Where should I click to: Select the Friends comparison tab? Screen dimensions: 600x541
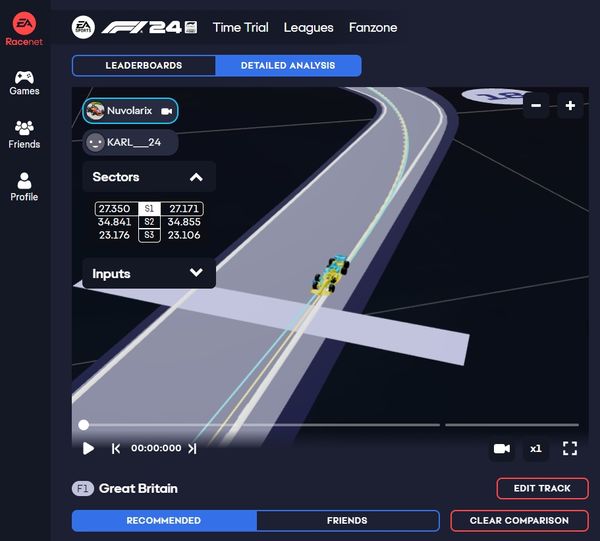click(x=347, y=521)
